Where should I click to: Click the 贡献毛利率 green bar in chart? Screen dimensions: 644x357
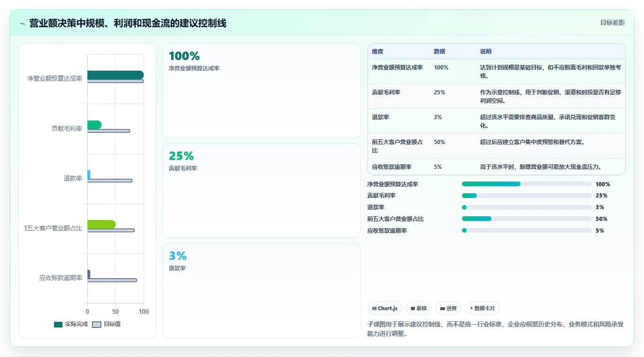94,125
